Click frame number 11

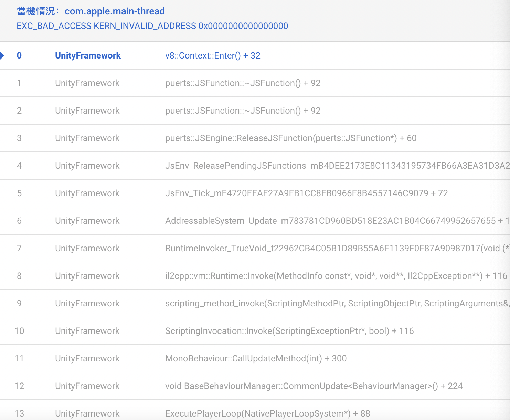(x=19, y=358)
